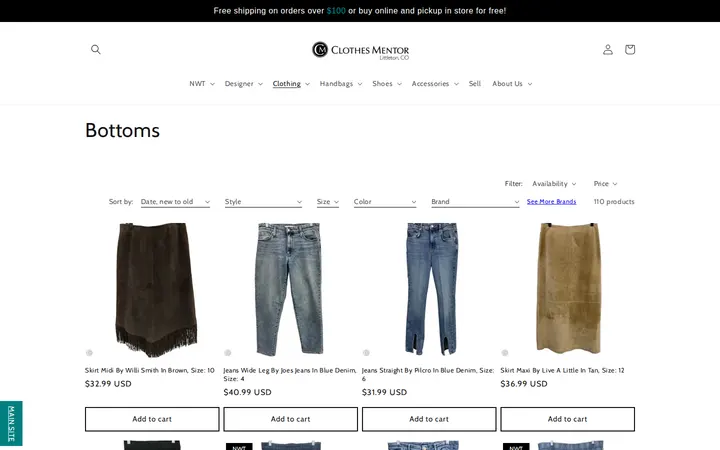Click the MAIN SITE side tab
Screen dimensions: 720x450
[11, 423]
